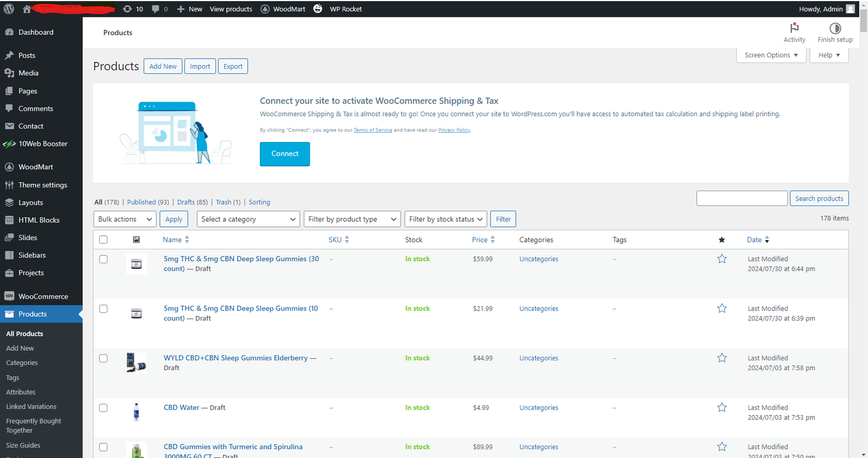Screen dimensions: 868x458
Task: Open the updates icon showing 10
Action: pos(133,9)
